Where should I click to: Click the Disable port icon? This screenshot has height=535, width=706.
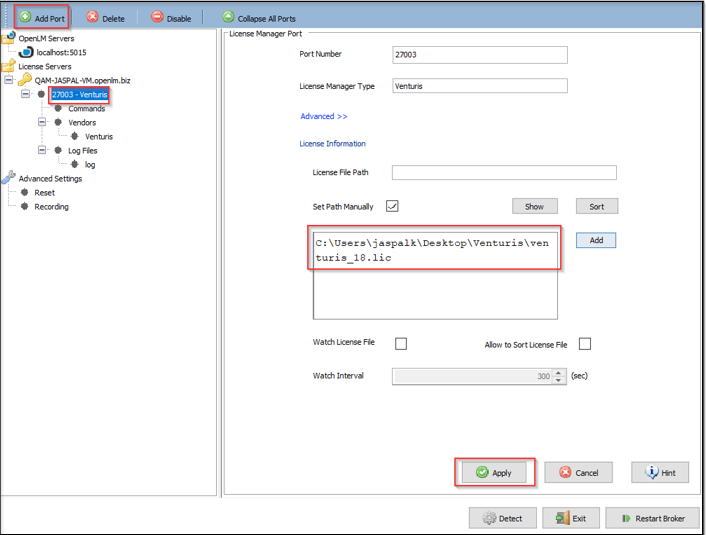coord(157,18)
